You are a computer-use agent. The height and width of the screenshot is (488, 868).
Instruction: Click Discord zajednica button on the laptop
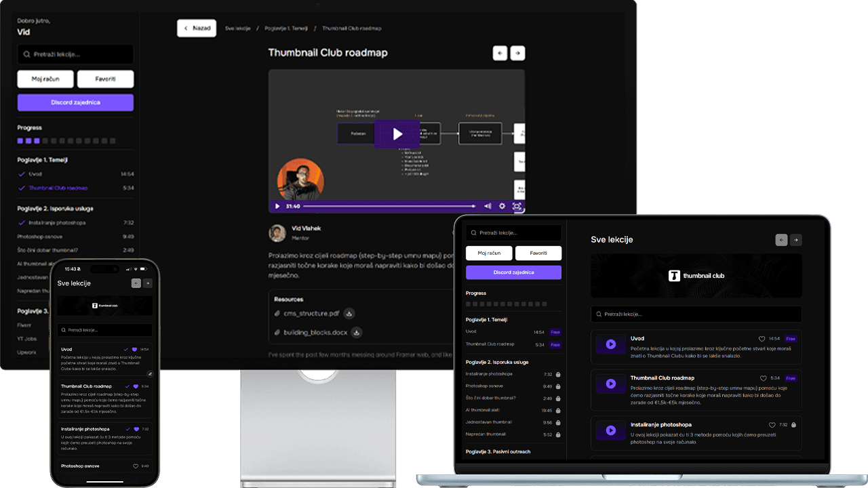click(513, 272)
